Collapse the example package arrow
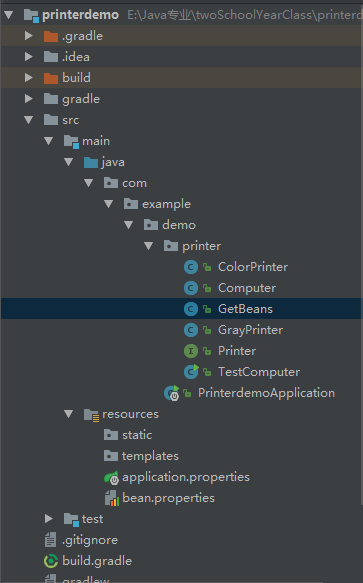 pyautogui.click(x=109, y=204)
